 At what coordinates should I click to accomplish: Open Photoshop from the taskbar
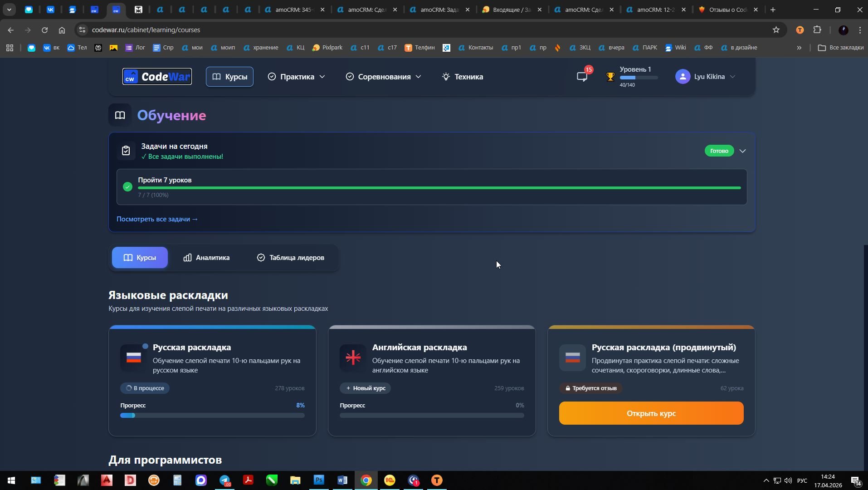pos(319,480)
